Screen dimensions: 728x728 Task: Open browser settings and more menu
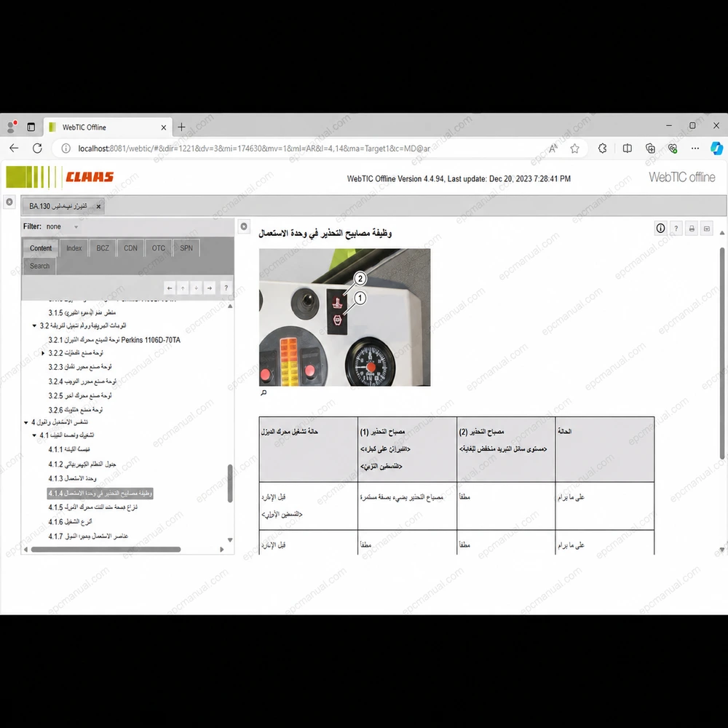click(x=695, y=148)
